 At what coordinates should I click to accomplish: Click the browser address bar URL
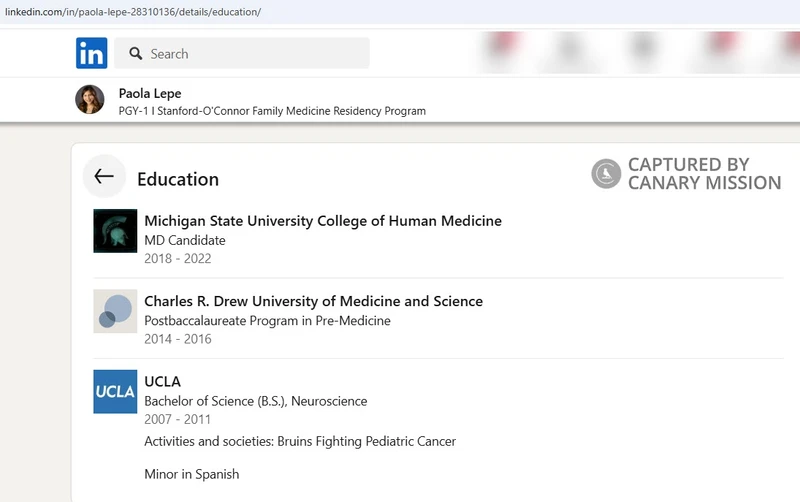click(x=133, y=12)
